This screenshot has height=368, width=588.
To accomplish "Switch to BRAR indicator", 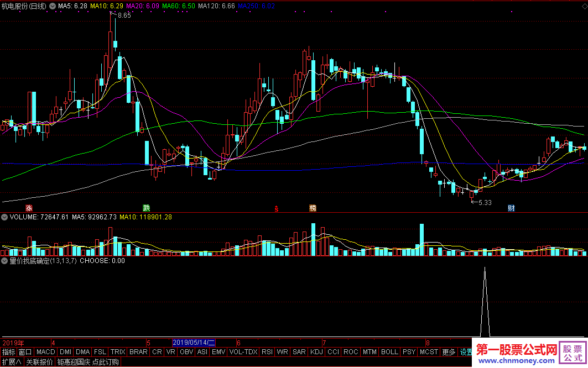I will click(x=138, y=352).
